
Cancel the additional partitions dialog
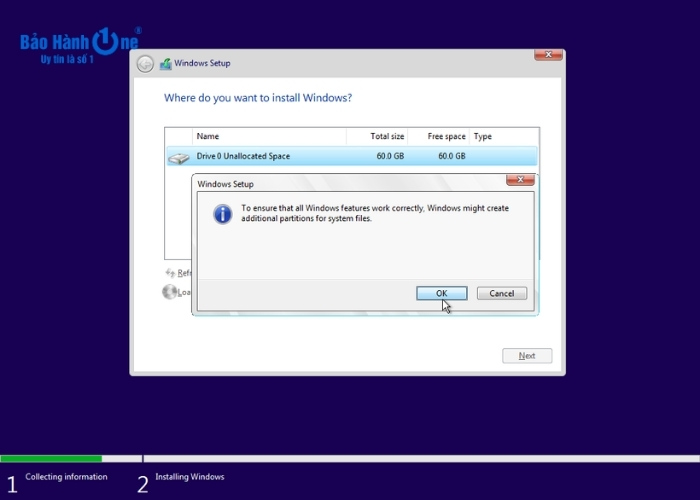click(502, 293)
